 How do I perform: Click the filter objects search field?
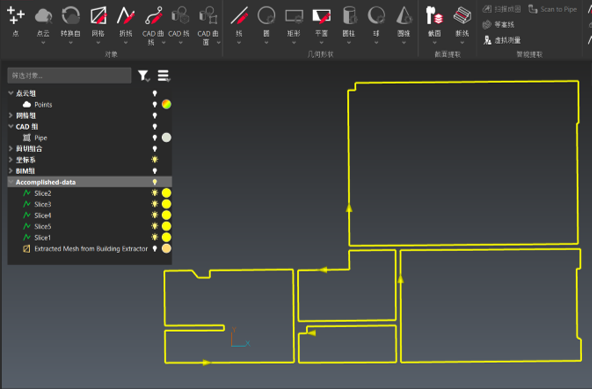(x=69, y=76)
